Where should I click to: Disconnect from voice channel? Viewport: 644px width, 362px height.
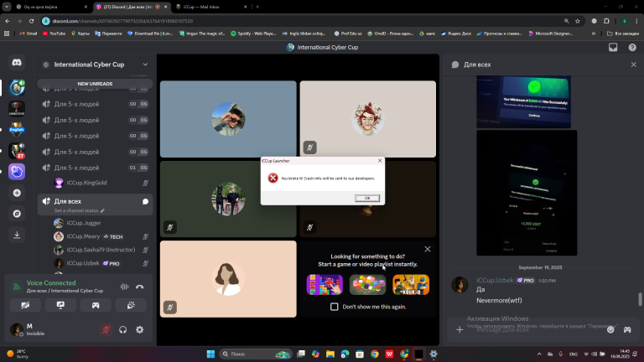pos(140,287)
